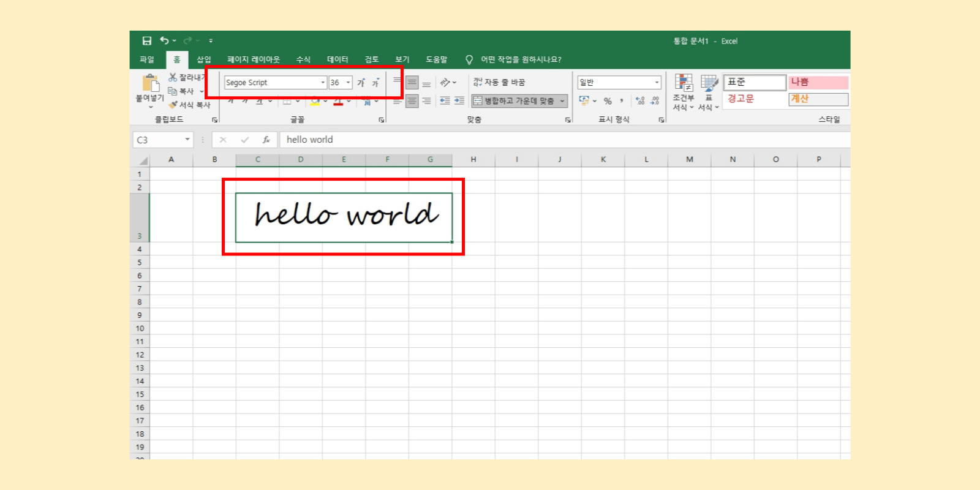This screenshot has width=980, height=490.
Task: Open Format as Table (표 서식)
Action: pyautogui.click(x=709, y=92)
